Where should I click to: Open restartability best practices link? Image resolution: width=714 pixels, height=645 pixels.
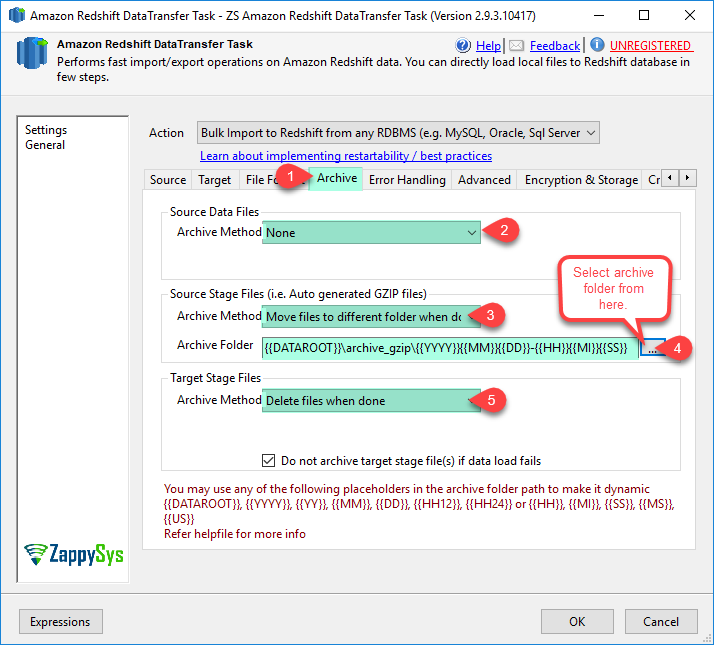(346, 156)
